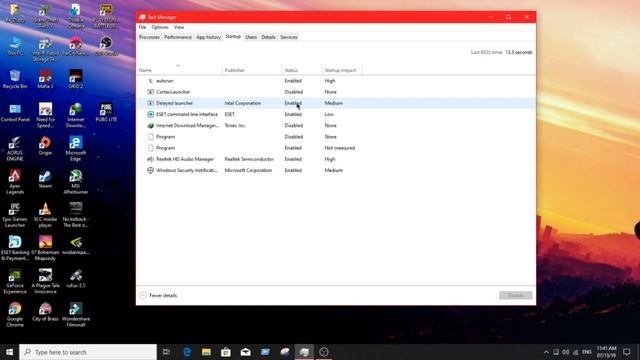The height and width of the screenshot is (360, 640).
Task: Click the Windows Start button
Action: tap(9, 352)
